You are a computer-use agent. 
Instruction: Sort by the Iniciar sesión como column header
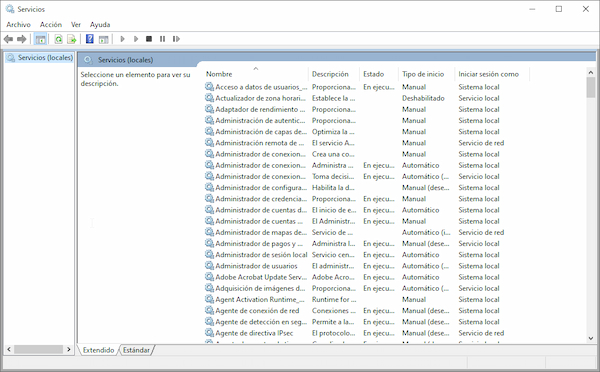pos(492,74)
